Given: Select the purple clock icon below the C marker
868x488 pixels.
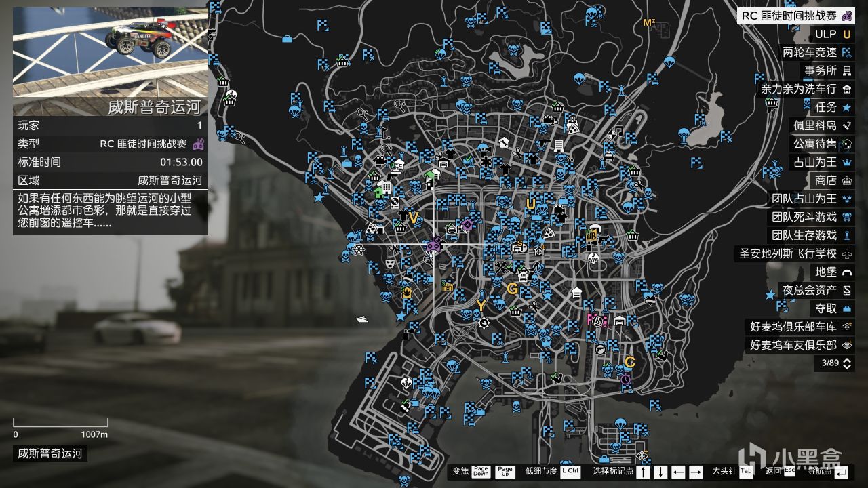Looking at the screenshot, I should [625, 380].
